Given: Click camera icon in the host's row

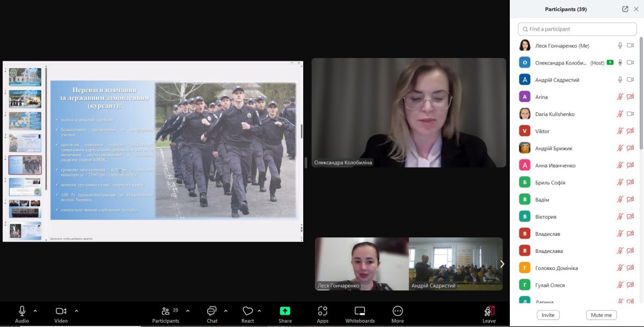Looking at the screenshot, I should (x=631, y=63).
